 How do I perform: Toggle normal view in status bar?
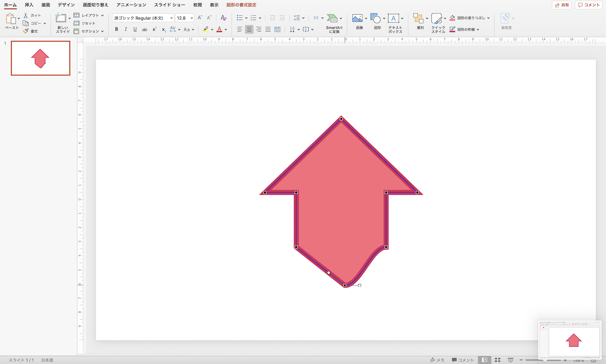pos(485,360)
